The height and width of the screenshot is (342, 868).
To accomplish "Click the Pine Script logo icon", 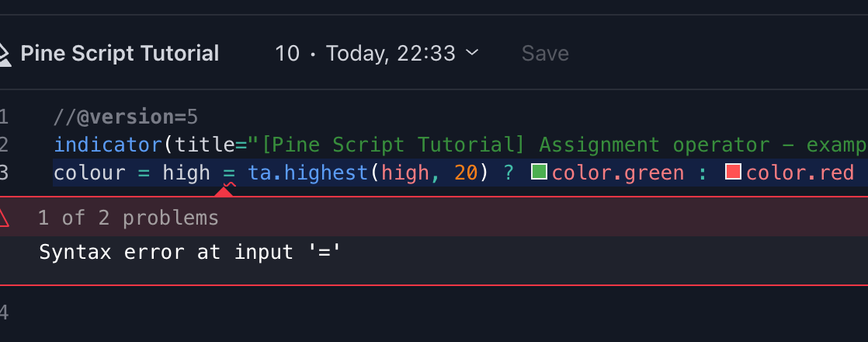I will (5, 54).
